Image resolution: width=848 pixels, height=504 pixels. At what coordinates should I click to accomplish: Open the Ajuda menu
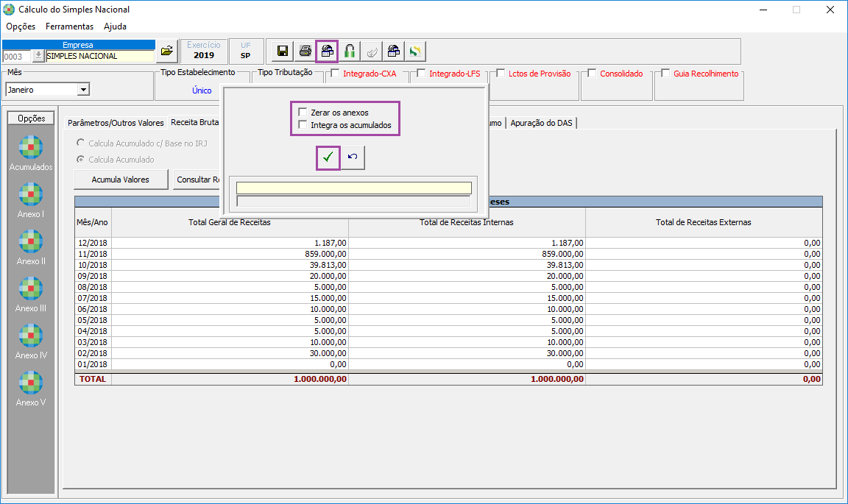point(115,26)
